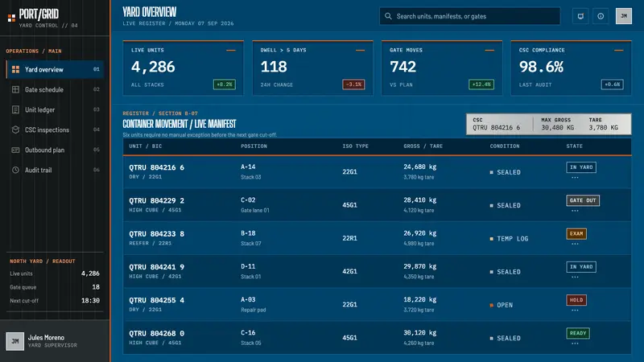Click the +12.4% badge on Gate Moves

(481, 84)
